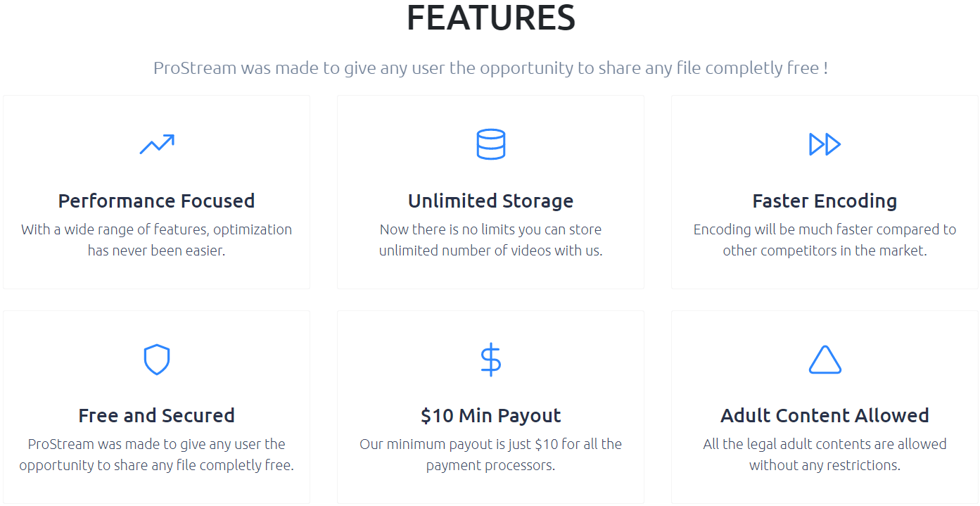Viewport: 980px width, 506px height.
Task: Select the Performance Focused heading
Action: coord(156,201)
